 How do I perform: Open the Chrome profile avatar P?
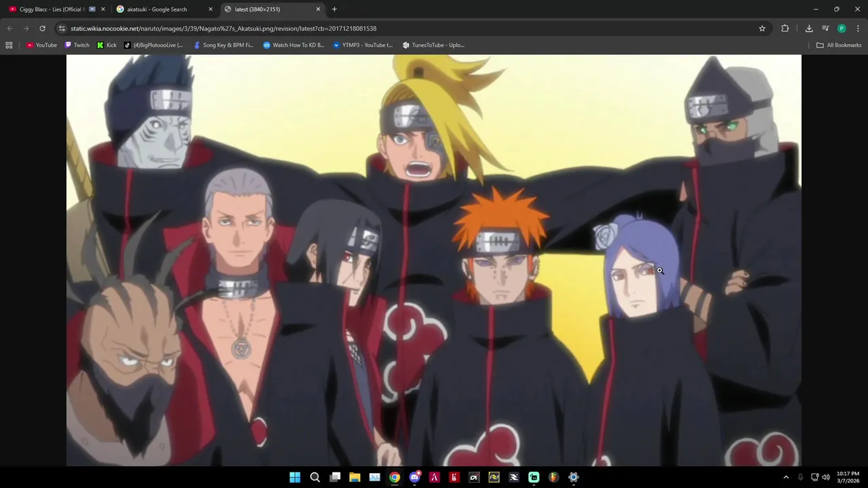click(x=842, y=28)
